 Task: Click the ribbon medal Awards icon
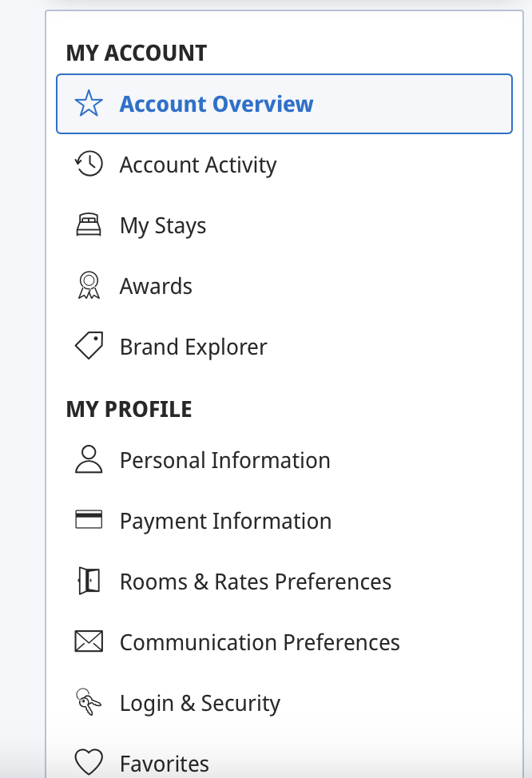[x=89, y=286]
